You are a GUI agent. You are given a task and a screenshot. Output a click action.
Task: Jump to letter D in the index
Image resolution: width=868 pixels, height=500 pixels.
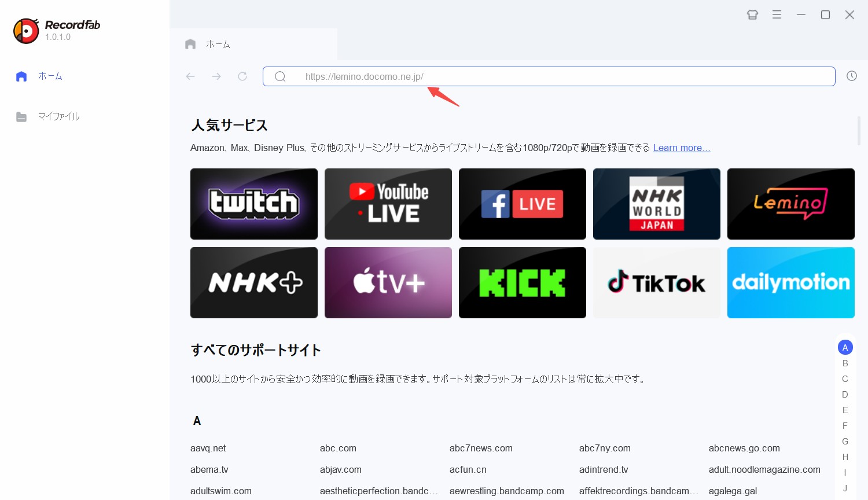845,395
